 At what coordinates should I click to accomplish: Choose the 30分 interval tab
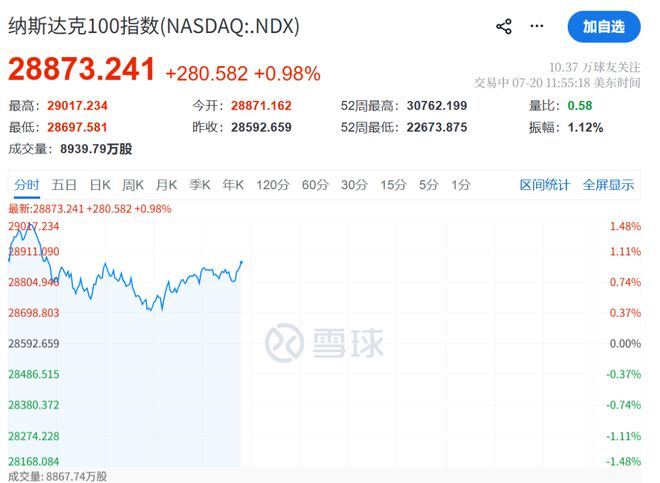(354, 185)
